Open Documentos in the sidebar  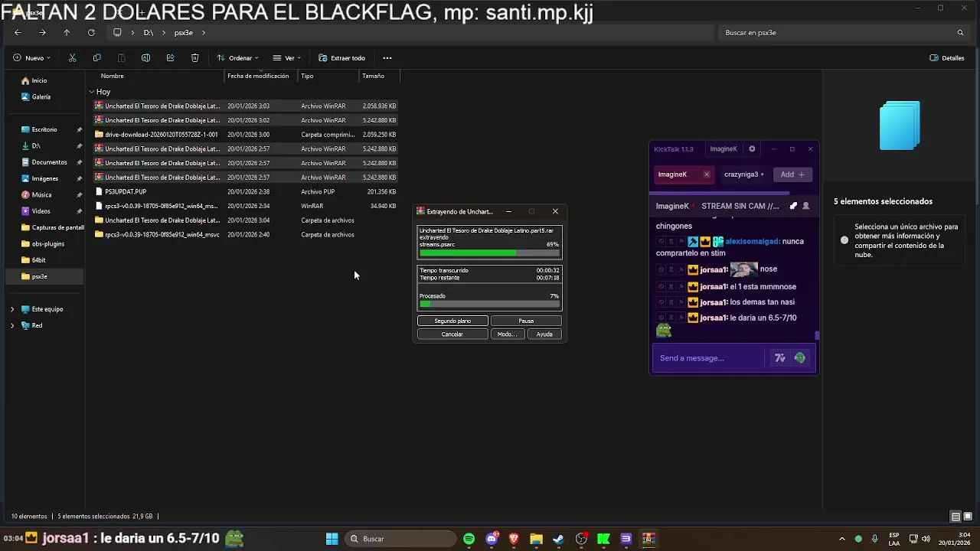pyautogui.click(x=49, y=162)
